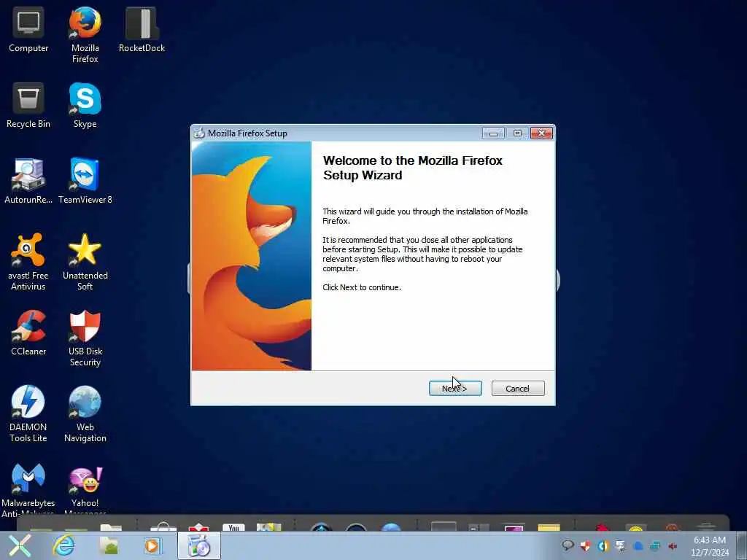Image resolution: width=747 pixels, height=560 pixels.
Task: Click the Show desktop strip
Action: pos(743,545)
